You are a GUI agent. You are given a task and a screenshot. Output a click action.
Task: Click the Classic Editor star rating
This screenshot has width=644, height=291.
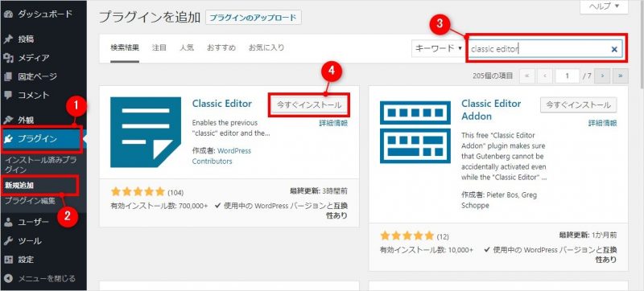(138, 192)
